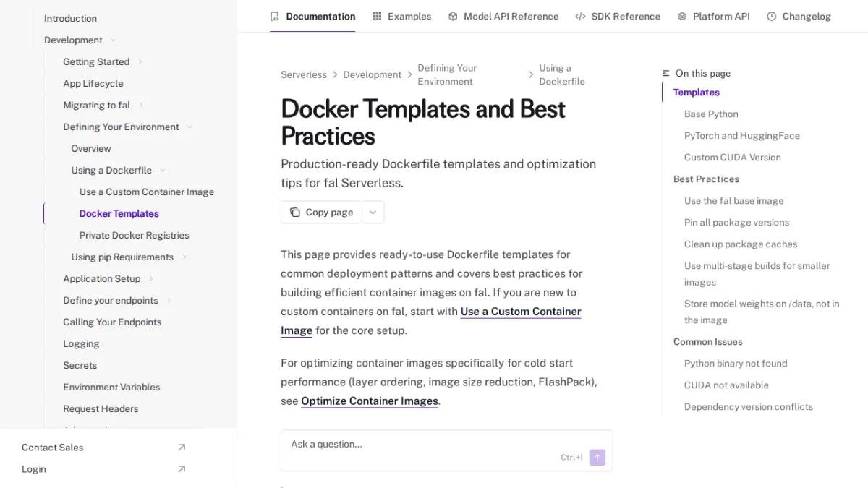
Task: Jump to Pin all package versions
Action: point(736,223)
